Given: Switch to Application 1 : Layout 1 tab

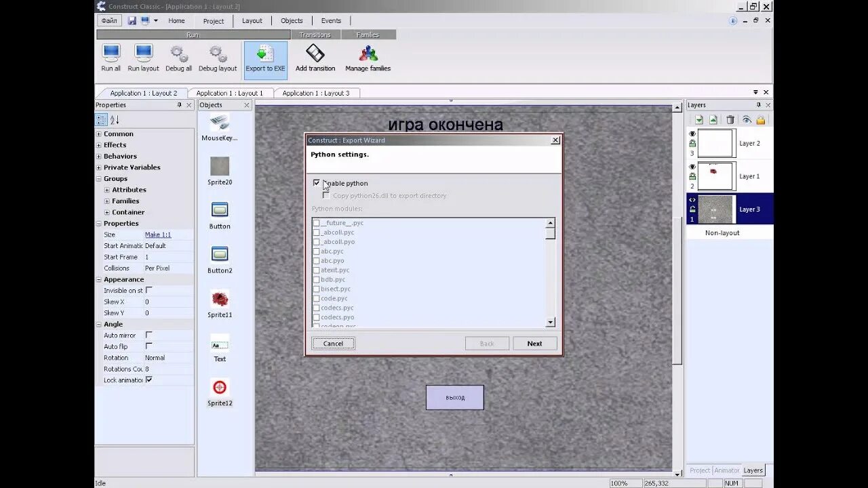Looking at the screenshot, I should click(229, 93).
